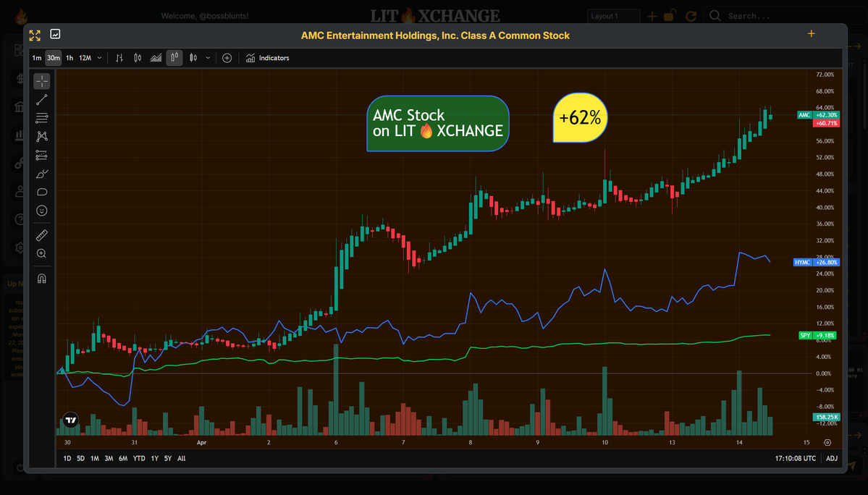
Task: Click the plus icon beside Layout 1
Action: coord(652,16)
